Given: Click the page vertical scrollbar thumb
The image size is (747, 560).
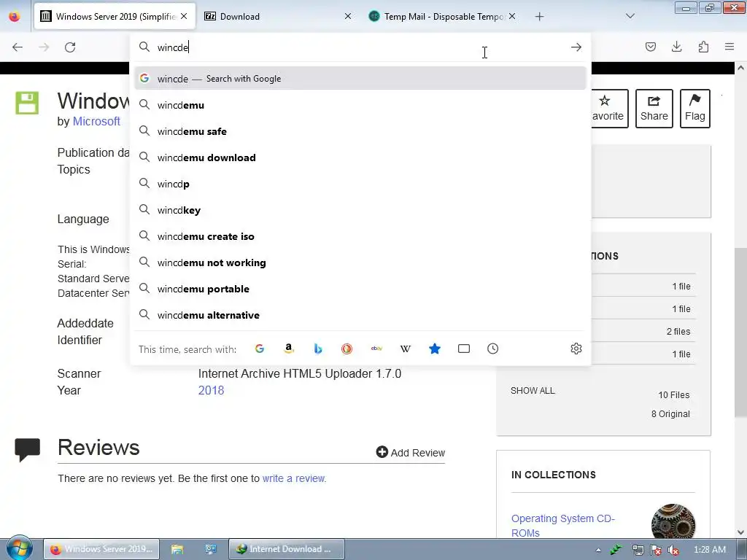Looking at the screenshot, I should coord(740,333).
